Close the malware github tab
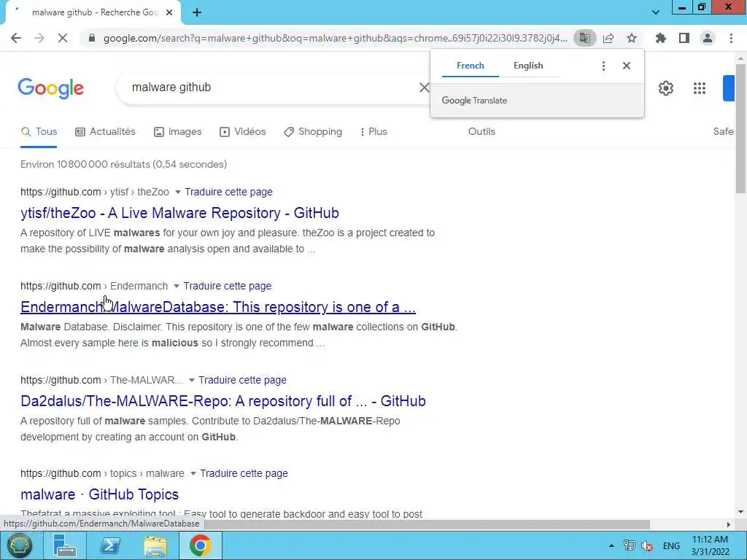The height and width of the screenshot is (560, 747). [x=169, y=12]
